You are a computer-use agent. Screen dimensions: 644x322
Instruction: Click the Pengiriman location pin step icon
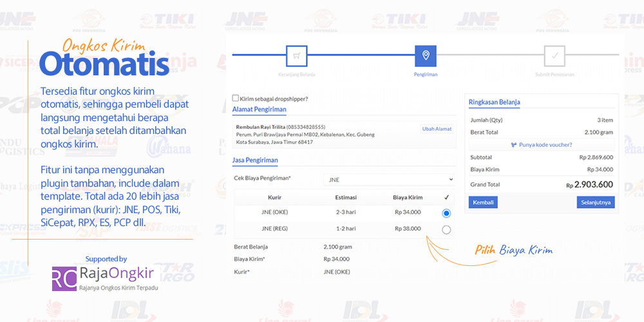426,56
